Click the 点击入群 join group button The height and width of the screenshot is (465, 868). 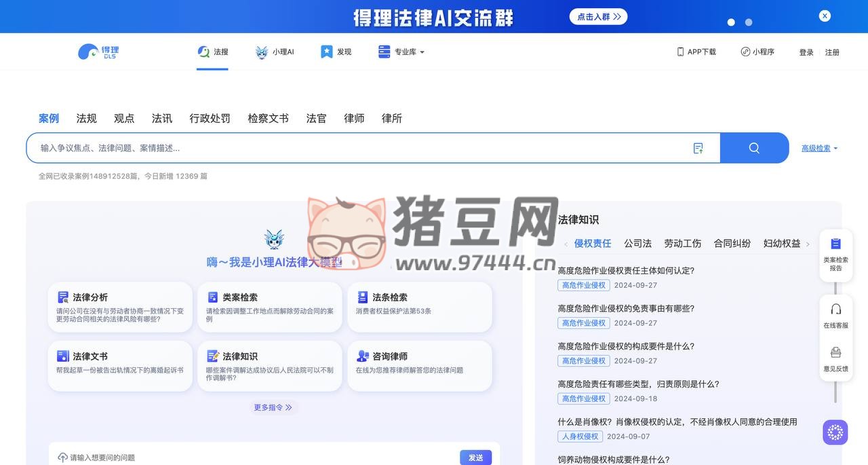[x=598, y=16]
